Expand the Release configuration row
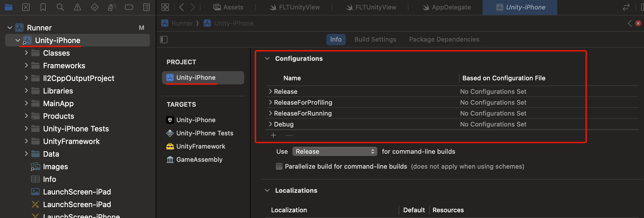 click(x=270, y=92)
